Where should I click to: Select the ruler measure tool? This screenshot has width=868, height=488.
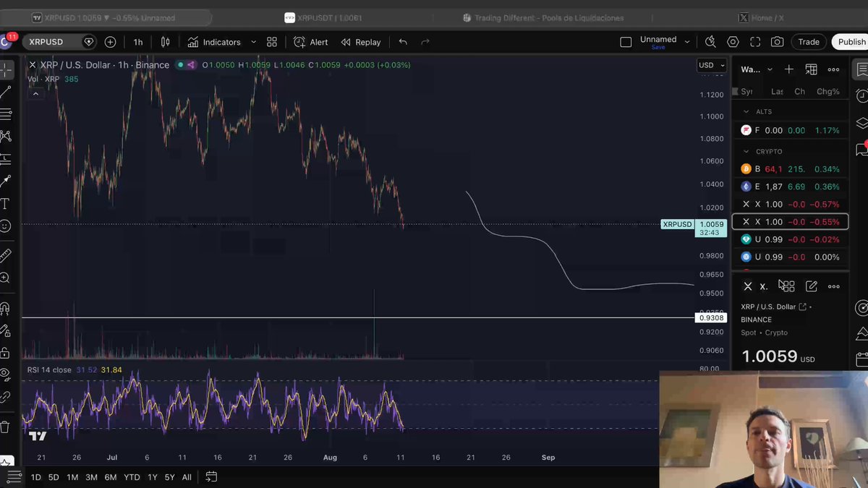coord(5,255)
